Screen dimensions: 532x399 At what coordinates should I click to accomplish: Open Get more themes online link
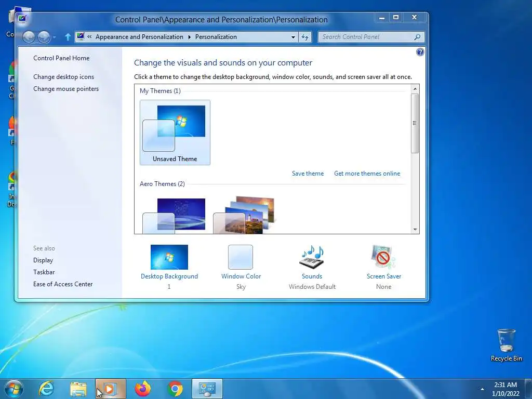[x=367, y=174]
